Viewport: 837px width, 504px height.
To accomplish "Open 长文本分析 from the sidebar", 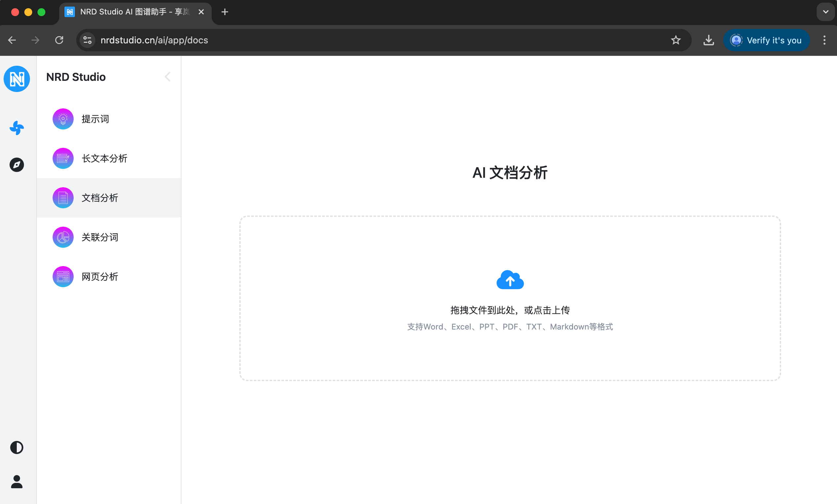I will 104,158.
